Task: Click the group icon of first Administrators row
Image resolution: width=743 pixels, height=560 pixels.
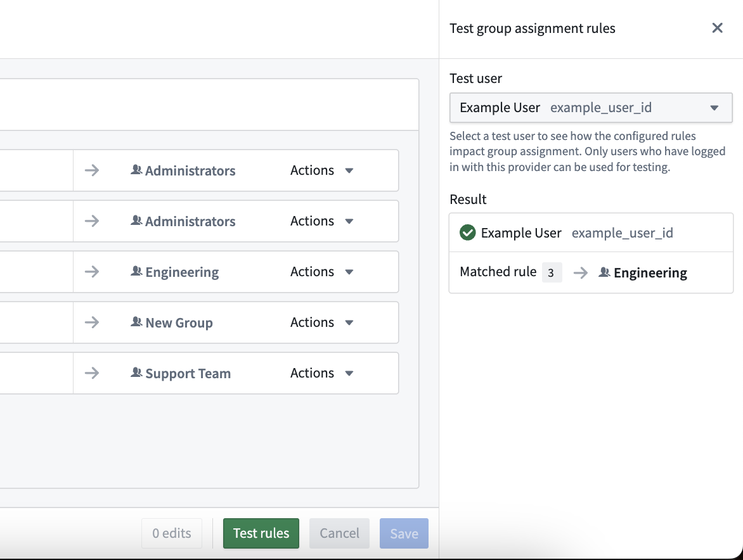Action: [x=136, y=170]
